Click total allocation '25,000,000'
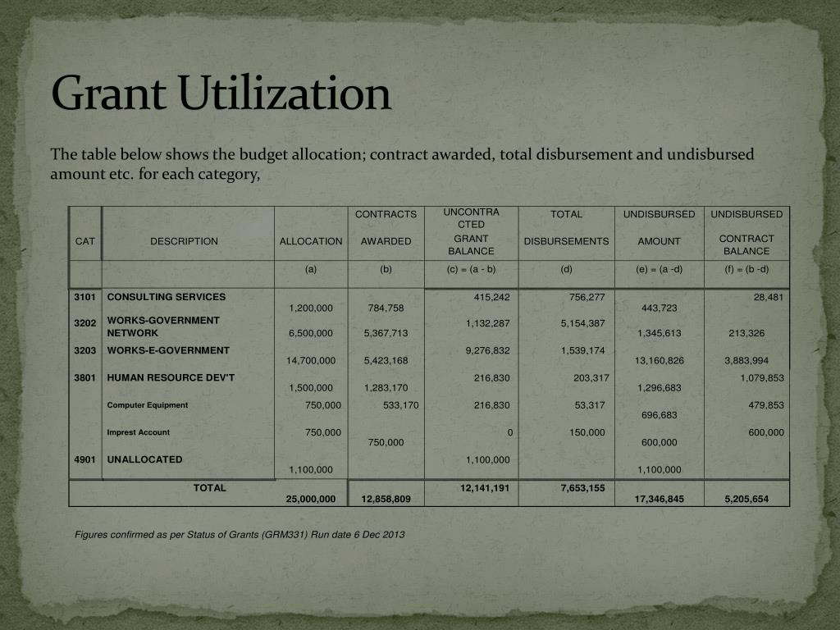 coord(311,500)
